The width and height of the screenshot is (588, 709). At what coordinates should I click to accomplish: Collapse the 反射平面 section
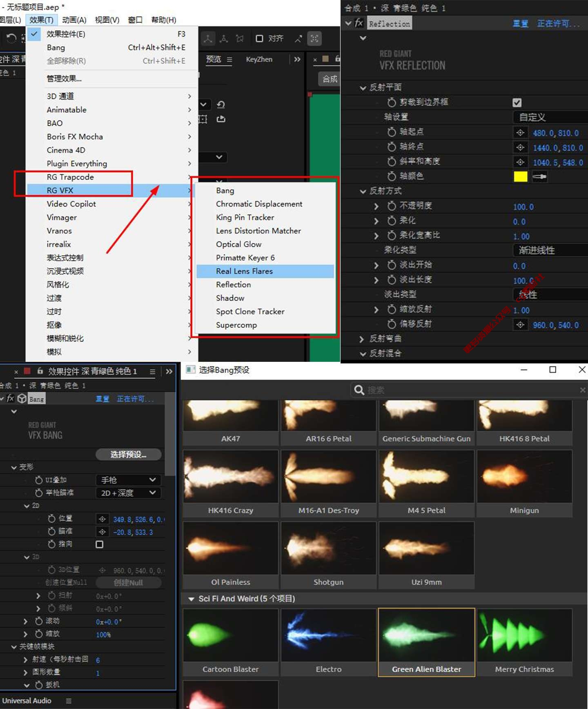click(363, 88)
